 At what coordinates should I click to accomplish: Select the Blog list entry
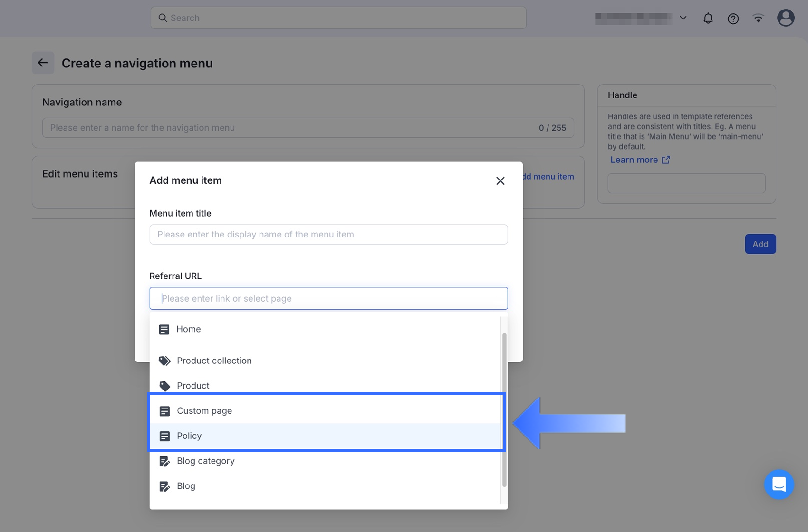(186, 486)
